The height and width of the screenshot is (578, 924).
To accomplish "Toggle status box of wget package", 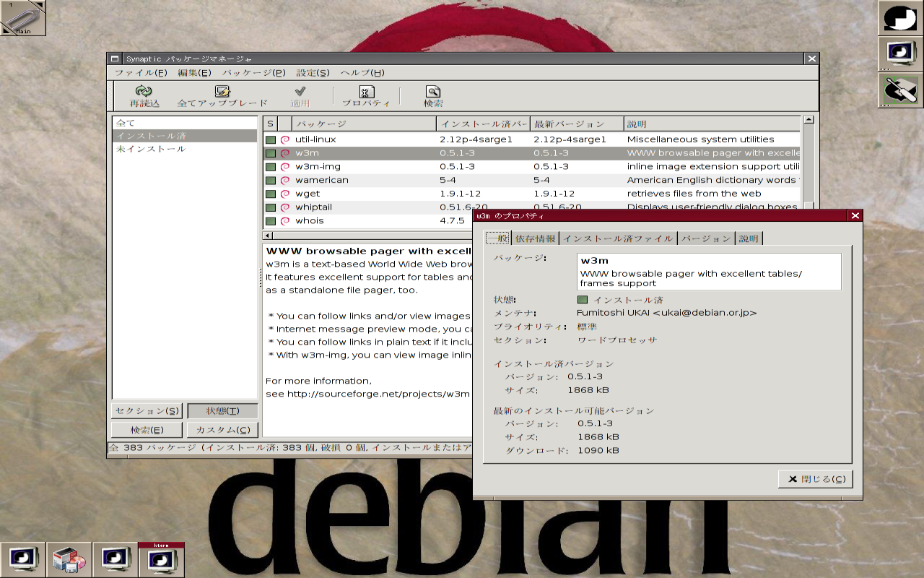I will point(271,194).
